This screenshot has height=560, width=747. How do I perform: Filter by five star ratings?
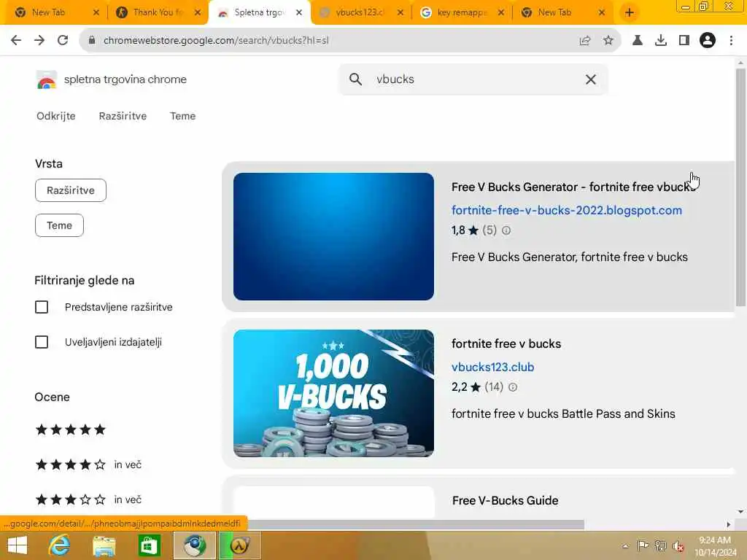[x=71, y=429]
